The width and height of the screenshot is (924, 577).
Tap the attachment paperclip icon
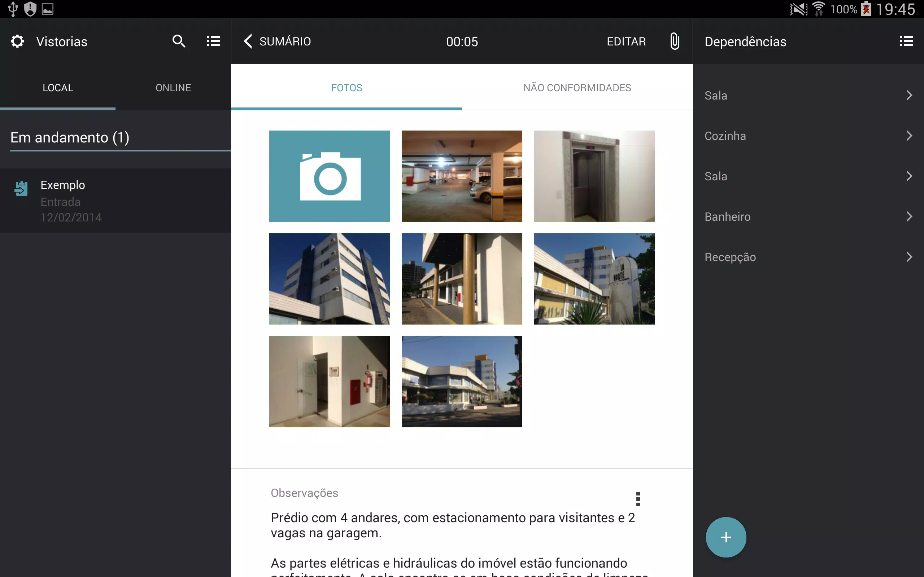(x=674, y=41)
